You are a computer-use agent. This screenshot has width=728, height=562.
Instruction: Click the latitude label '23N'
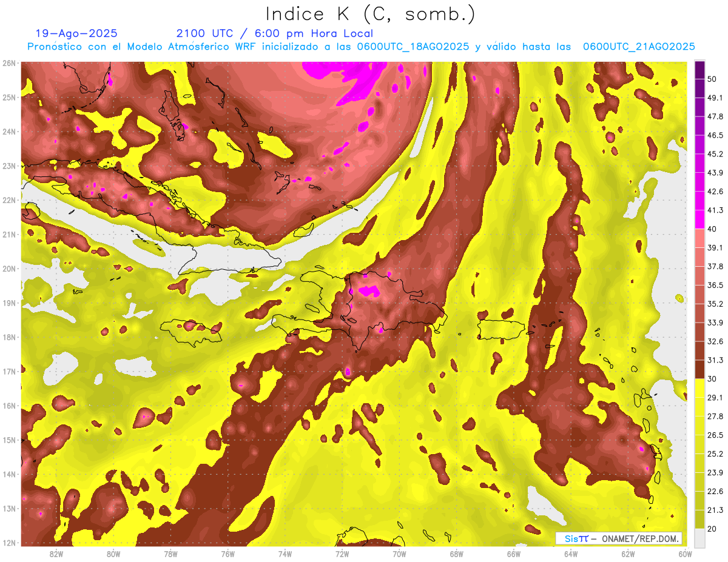point(9,166)
